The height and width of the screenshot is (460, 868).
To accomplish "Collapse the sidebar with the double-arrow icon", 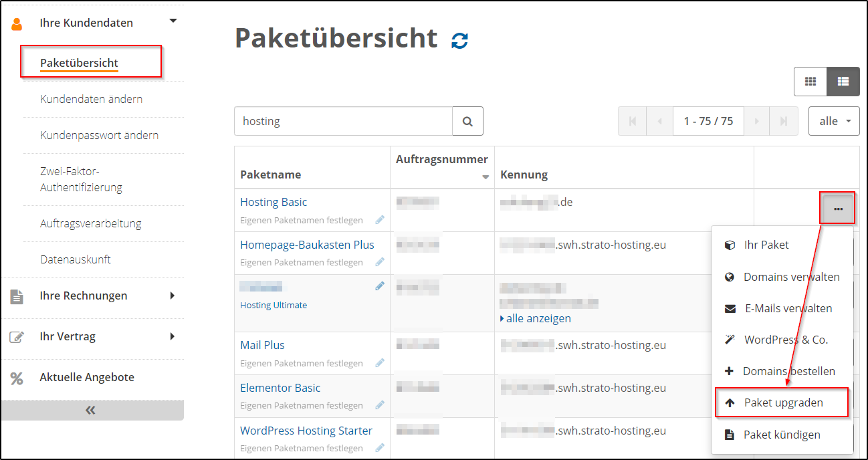I will point(92,410).
